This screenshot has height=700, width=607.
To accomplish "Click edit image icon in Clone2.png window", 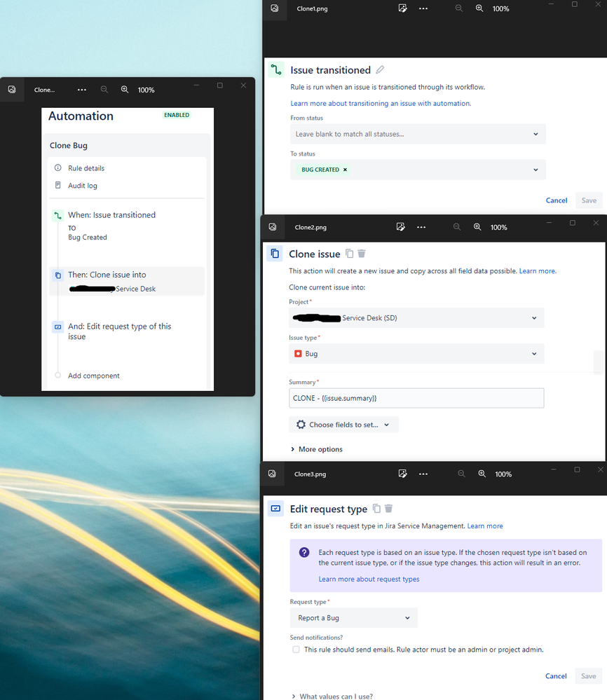I will 401,227.
